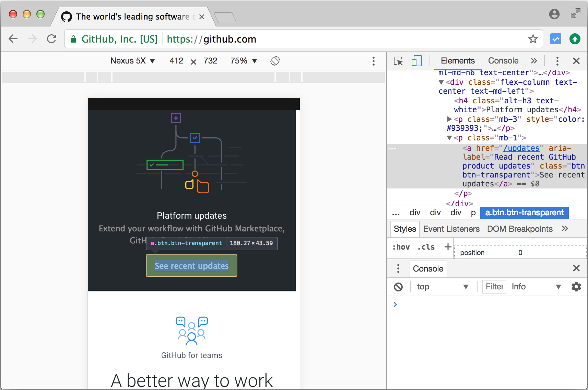
Task: Open the device toolbar more options menu
Action: [374, 61]
